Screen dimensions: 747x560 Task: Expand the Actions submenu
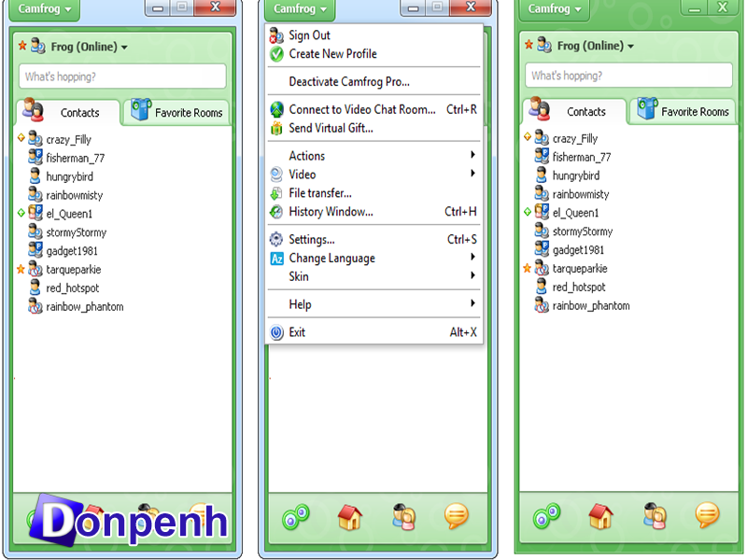(374, 156)
